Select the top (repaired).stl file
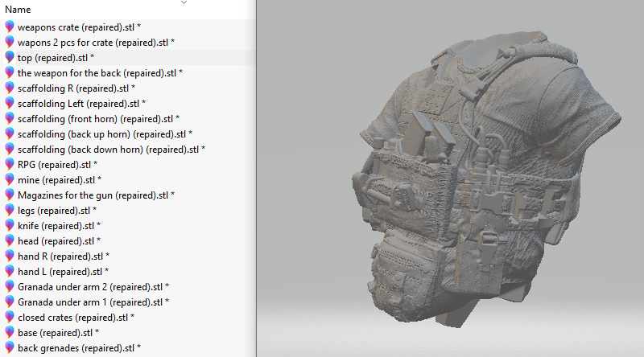Viewport: 644px width, 357px height. [x=55, y=57]
